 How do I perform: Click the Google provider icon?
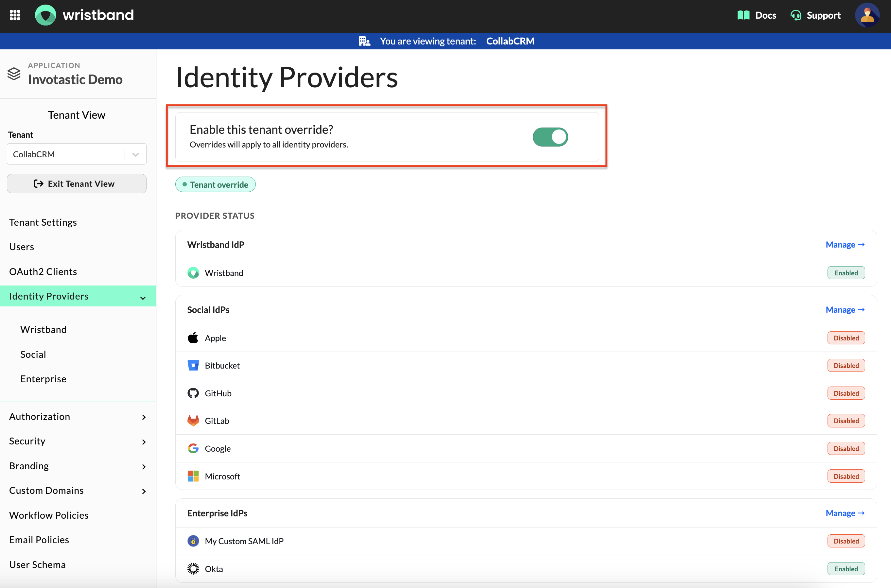(193, 448)
